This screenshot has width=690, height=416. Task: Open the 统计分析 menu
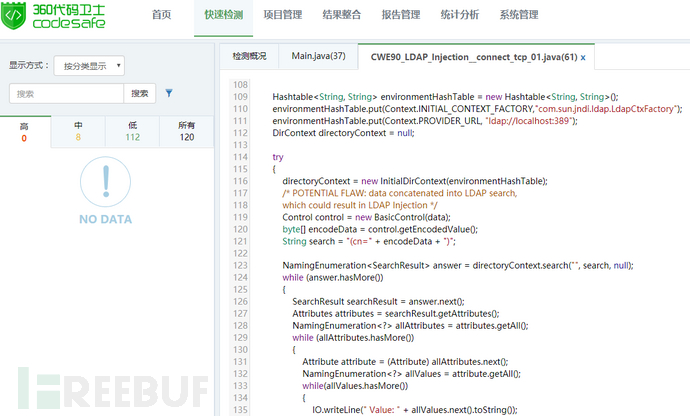459,15
